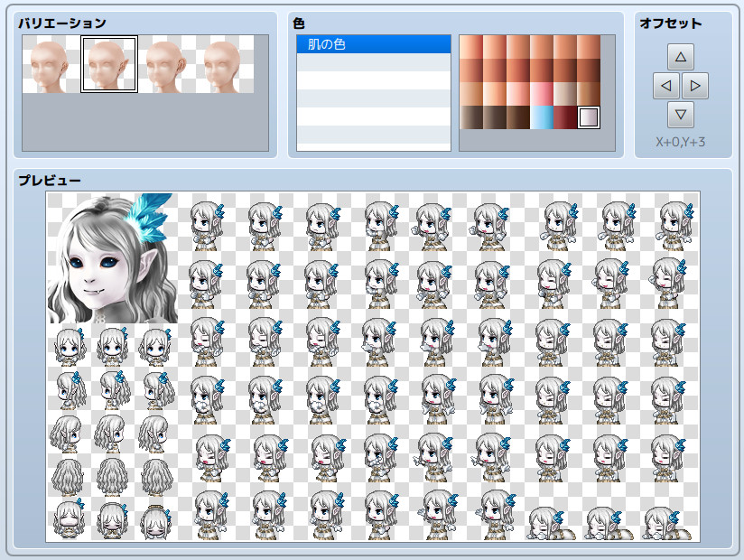Click the empty row below 肌の色

[373, 61]
